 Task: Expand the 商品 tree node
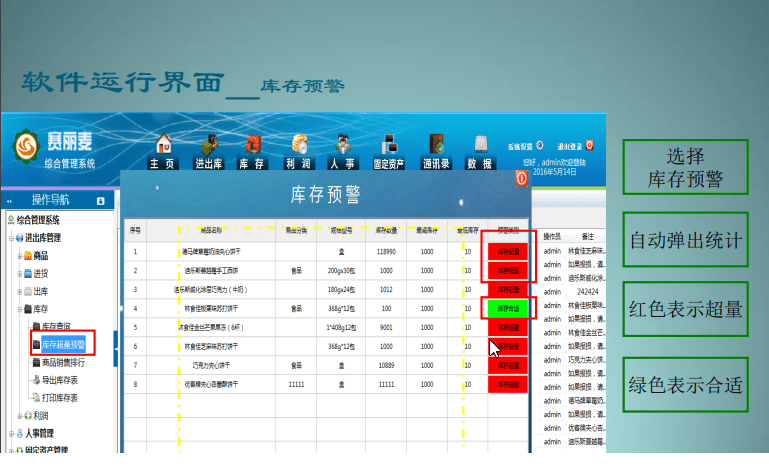click(20, 256)
